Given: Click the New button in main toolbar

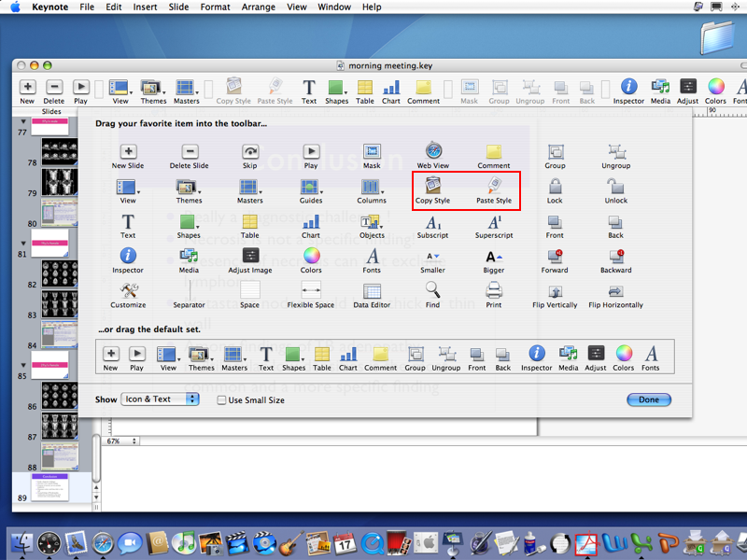Looking at the screenshot, I should tap(27, 91).
